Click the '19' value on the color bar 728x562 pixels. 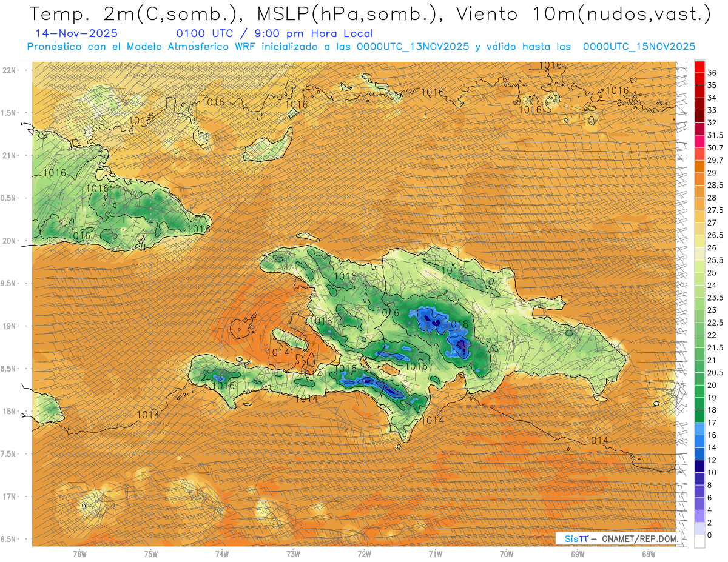click(x=712, y=397)
